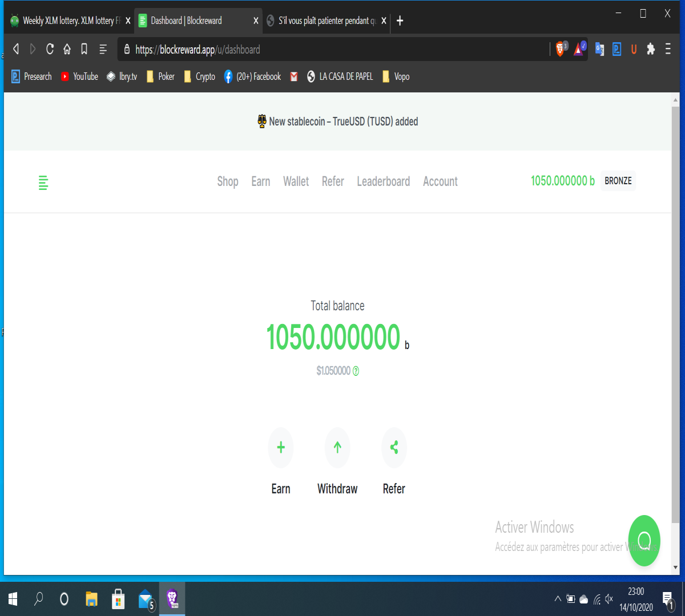Click the browser forward arrow
685x616 pixels.
[33, 49]
